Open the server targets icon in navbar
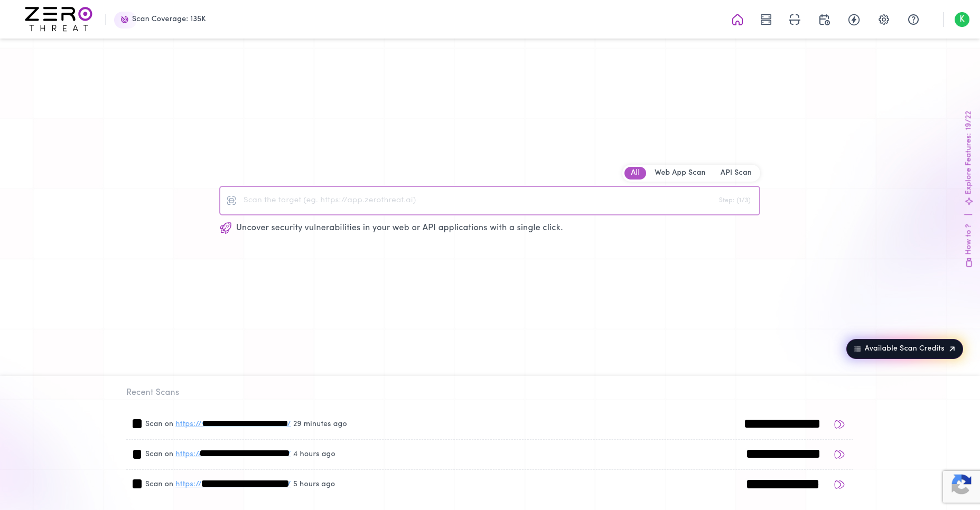The height and width of the screenshot is (510, 980). [x=766, y=20]
